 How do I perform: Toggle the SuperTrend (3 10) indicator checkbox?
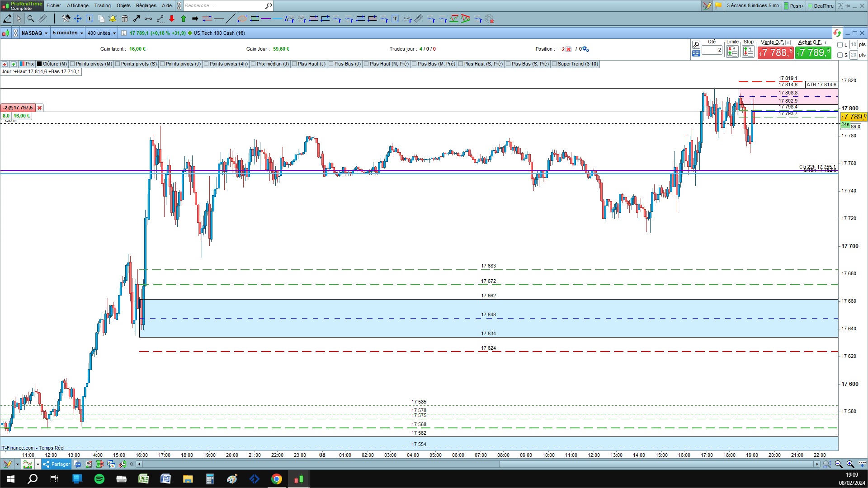coord(555,64)
